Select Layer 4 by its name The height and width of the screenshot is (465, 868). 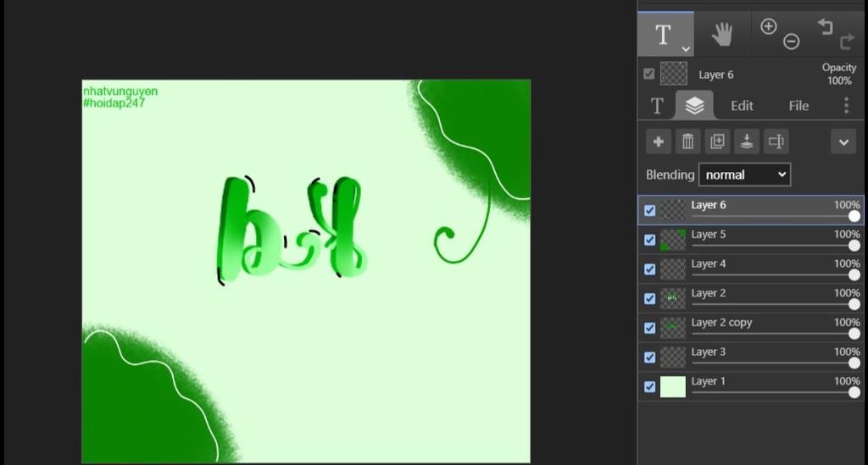(708, 263)
